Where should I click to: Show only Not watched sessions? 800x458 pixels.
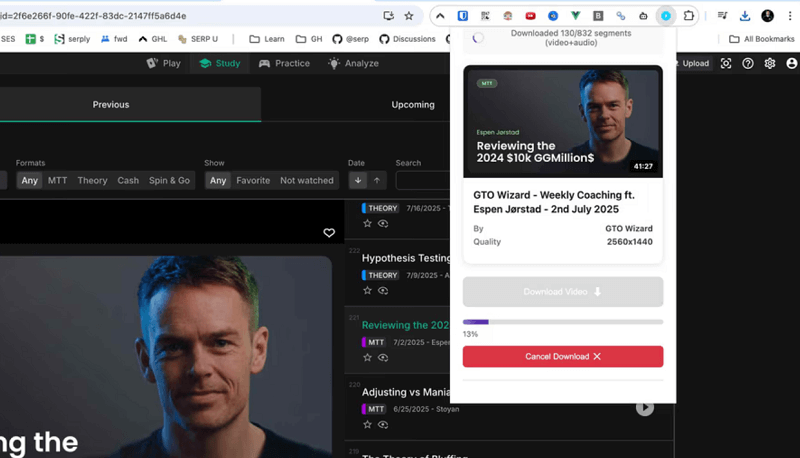(307, 181)
